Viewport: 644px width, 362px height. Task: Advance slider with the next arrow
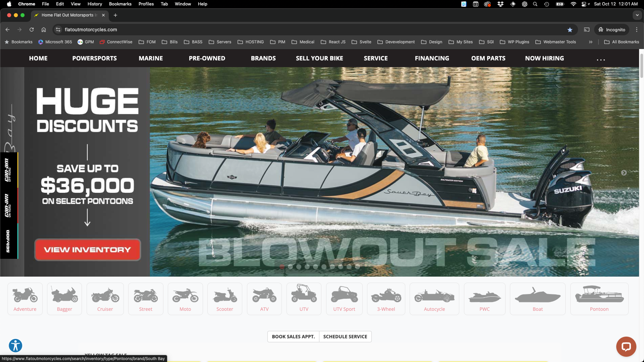[624, 173]
